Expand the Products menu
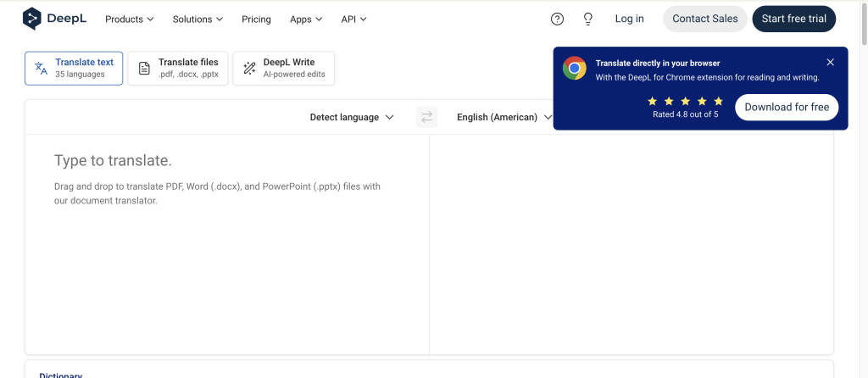868x378 pixels. point(130,19)
